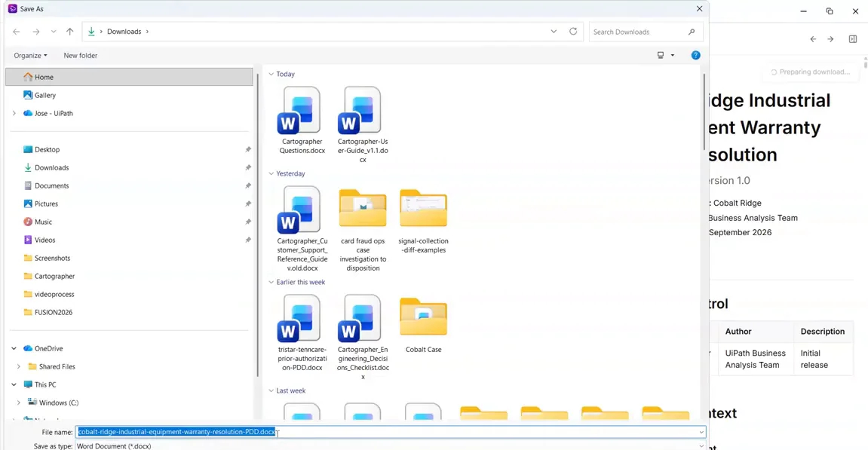Click the navigation pane vertical scrollbar
The image size is (868, 450).
257,225
